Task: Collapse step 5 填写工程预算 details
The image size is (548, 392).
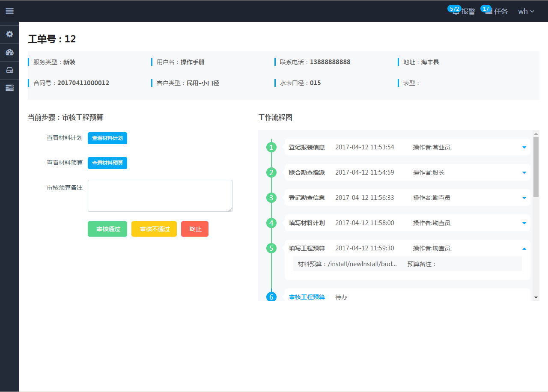Action: pyautogui.click(x=524, y=249)
